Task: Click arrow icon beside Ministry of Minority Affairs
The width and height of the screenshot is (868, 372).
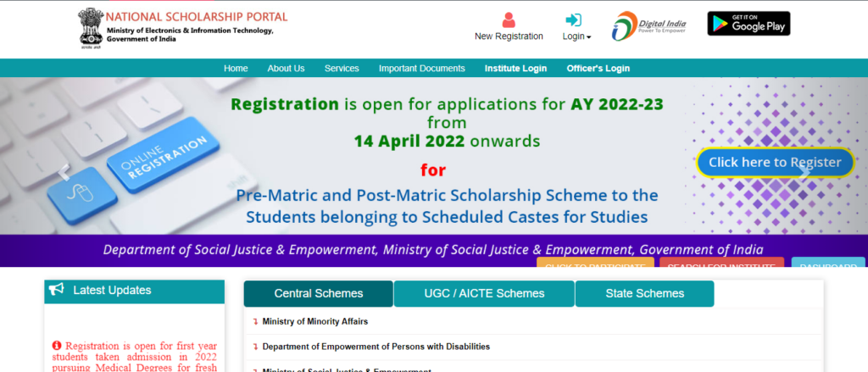Action: pyautogui.click(x=255, y=322)
